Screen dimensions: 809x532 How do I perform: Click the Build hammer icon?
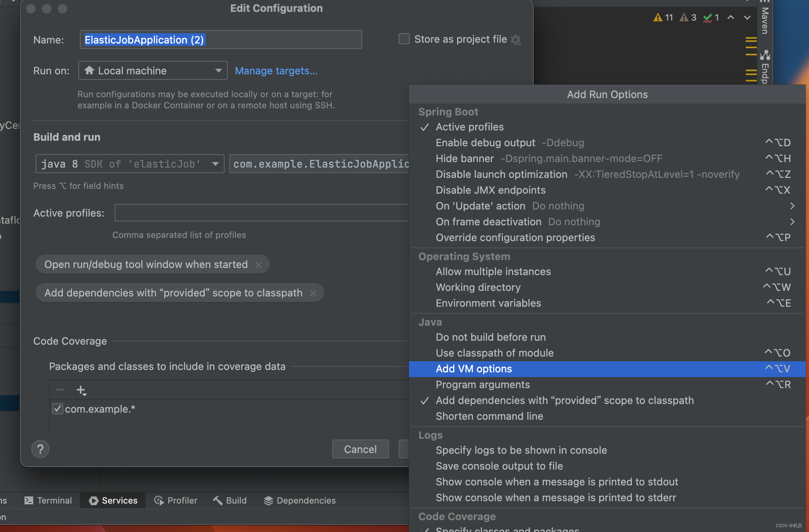(x=217, y=500)
